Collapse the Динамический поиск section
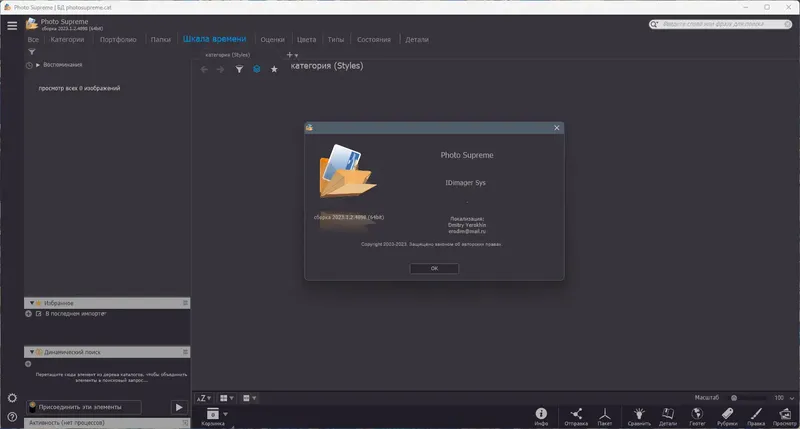 click(32, 352)
